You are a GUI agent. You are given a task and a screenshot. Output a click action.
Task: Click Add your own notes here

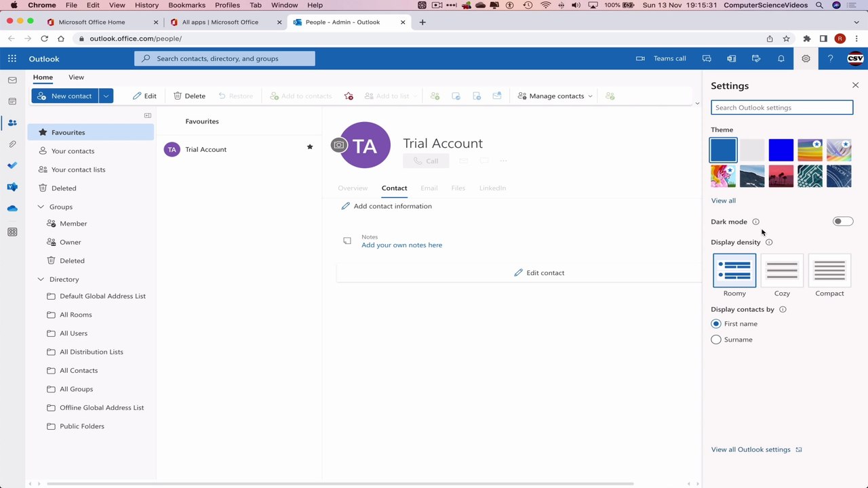click(401, 245)
